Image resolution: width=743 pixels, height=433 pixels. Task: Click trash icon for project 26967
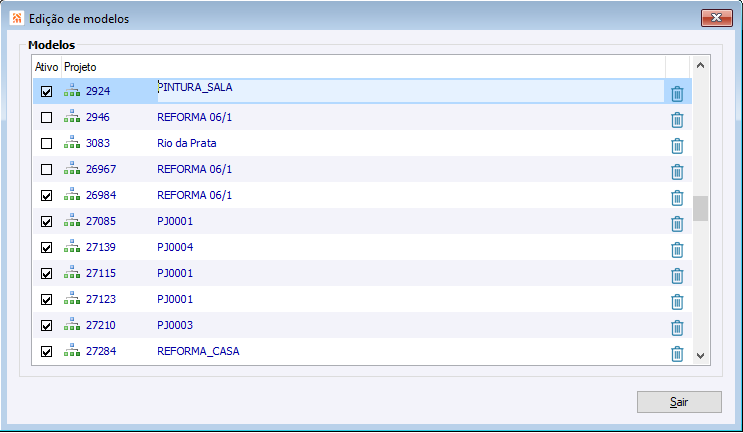tap(677, 172)
